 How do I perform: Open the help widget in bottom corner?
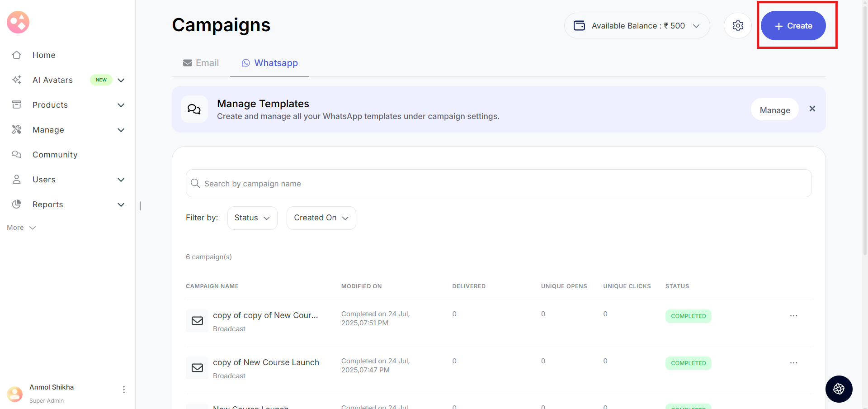(x=839, y=389)
